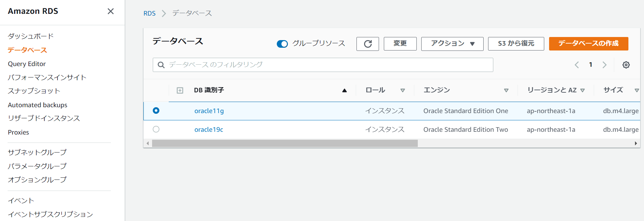
Task: Select the oracle11g radio button
Action: point(156,111)
